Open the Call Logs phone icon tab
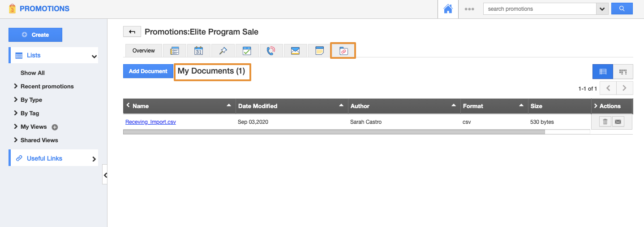644x227 pixels. tap(271, 51)
